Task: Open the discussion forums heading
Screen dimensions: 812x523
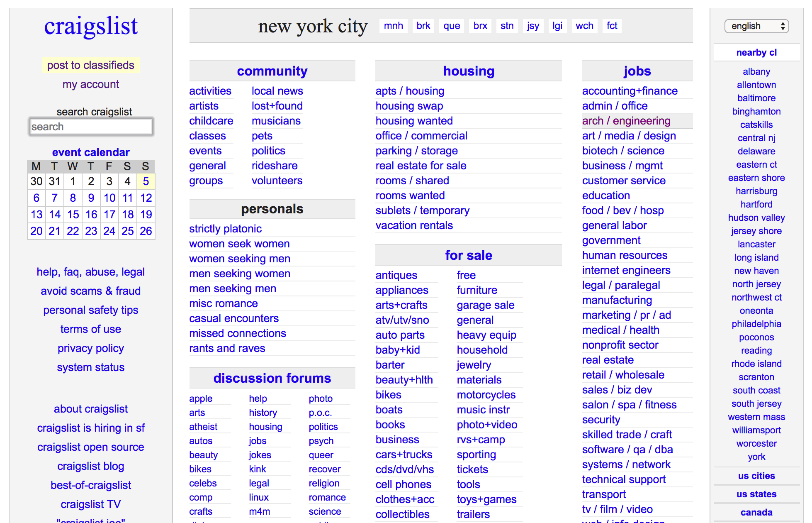Action: click(x=272, y=378)
